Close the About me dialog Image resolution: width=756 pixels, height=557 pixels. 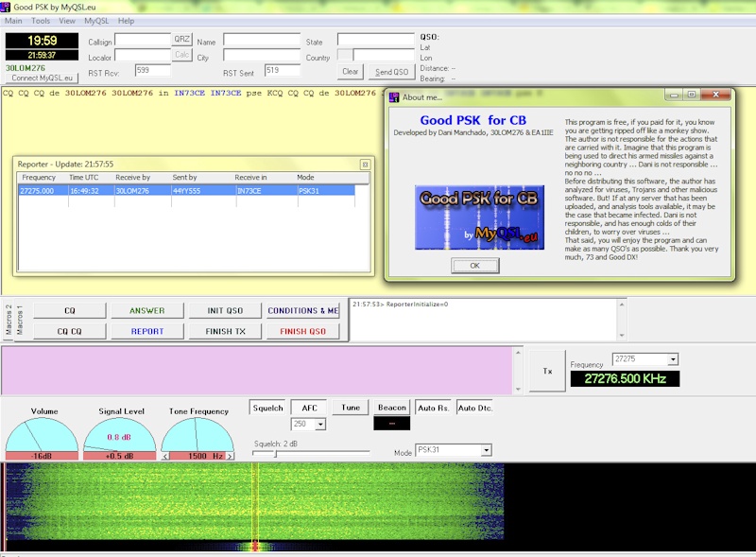(x=715, y=95)
